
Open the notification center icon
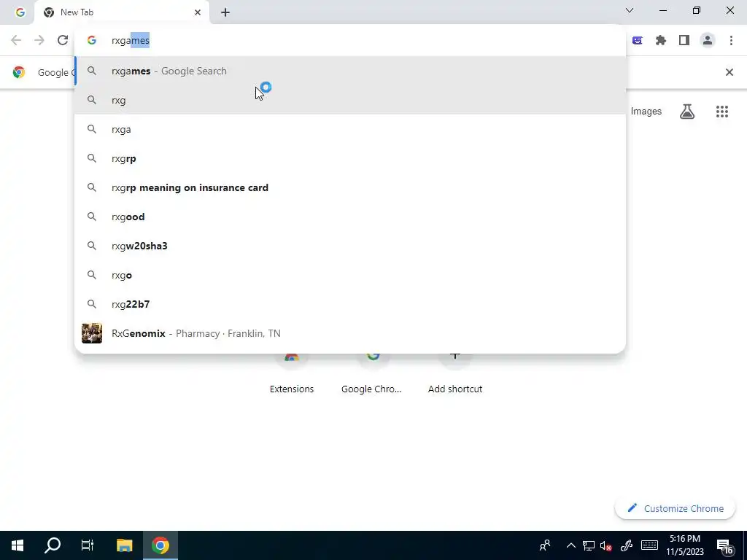[725, 547]
